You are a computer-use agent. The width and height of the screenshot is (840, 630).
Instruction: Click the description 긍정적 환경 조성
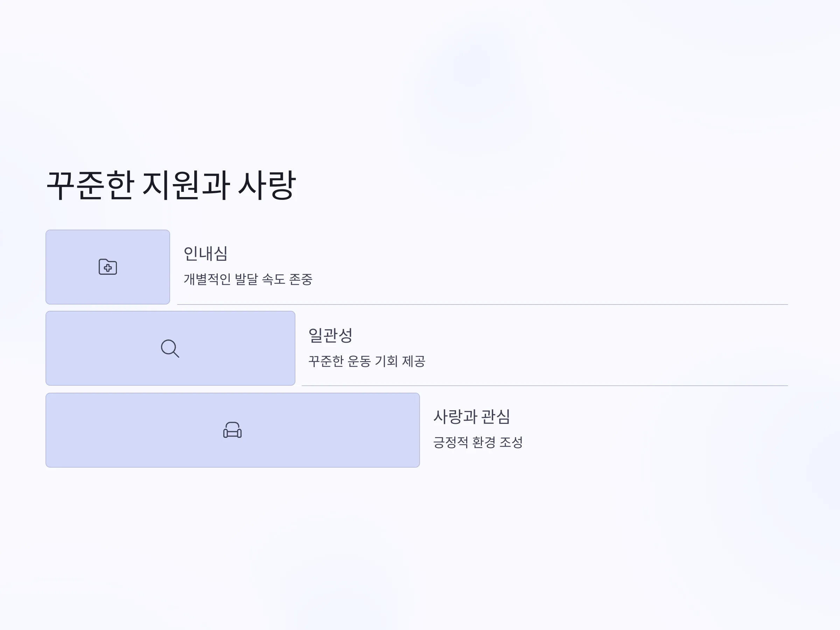[478, 442]
